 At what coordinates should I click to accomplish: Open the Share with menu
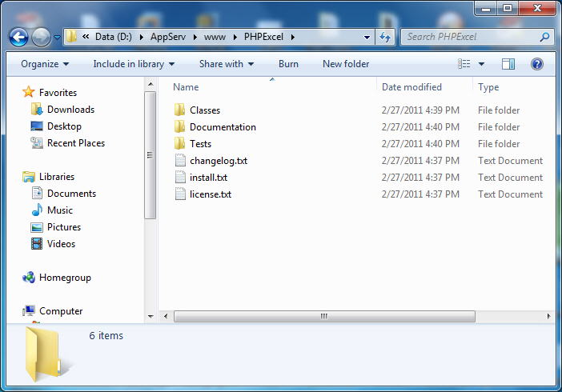pos(227,64)
